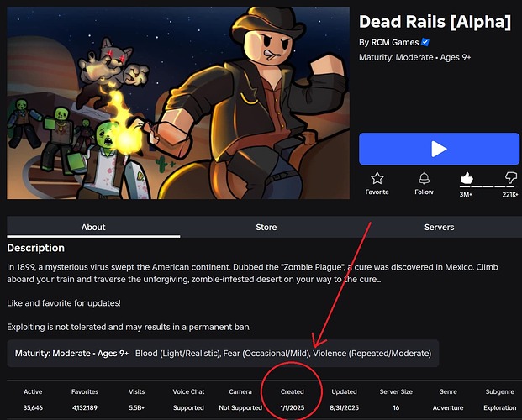Click the Blood (Light/Realistic) descriptor
Image resolution: width=522 pixels, height=420 pixels.
click(x=177, y=354)
